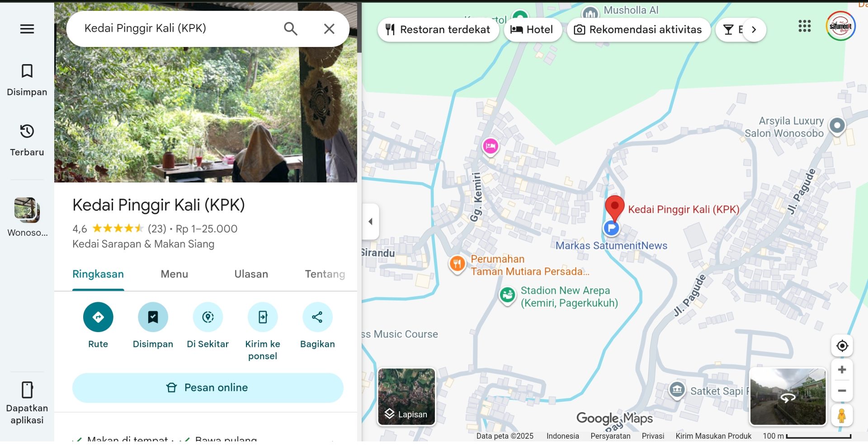Expand more filter chips with chevron

pos(754,30)
